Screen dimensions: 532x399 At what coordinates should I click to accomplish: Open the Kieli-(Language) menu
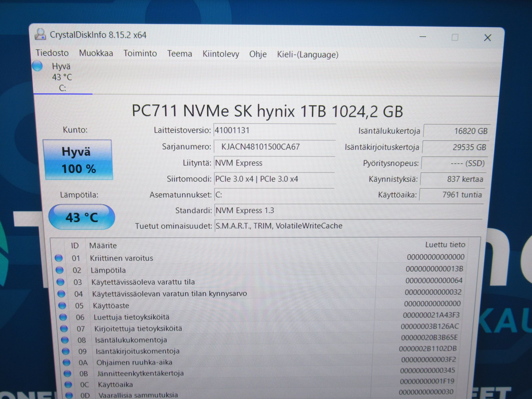pos(308,55)
